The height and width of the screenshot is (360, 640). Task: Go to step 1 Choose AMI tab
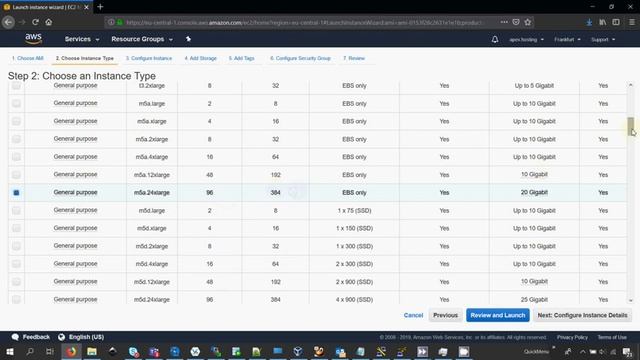pyautogui.click(x=28, y=58)
